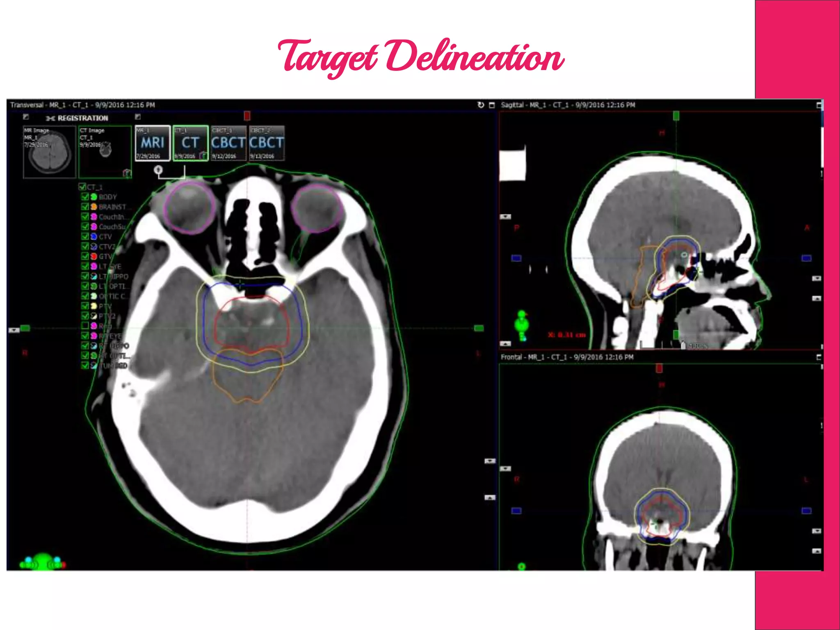
Task: Click the bottom-left arrow button in Sagittal view
Action: click(505, 344)
